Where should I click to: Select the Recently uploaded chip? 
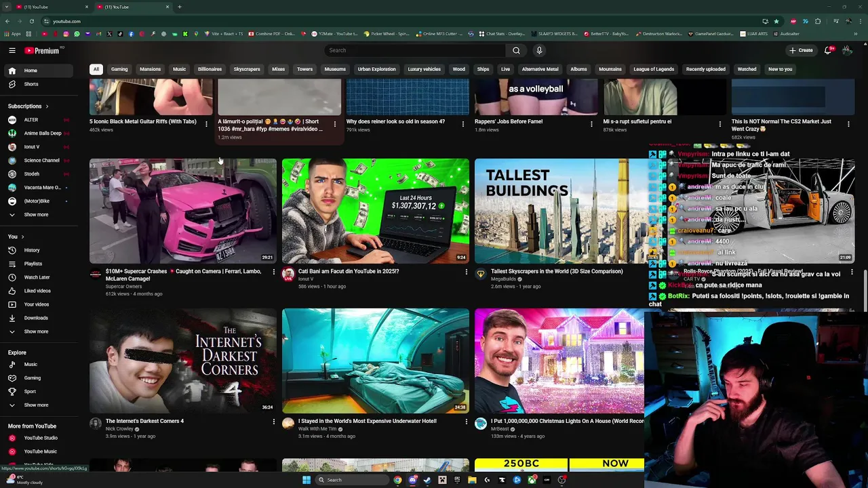pos(706,69)
